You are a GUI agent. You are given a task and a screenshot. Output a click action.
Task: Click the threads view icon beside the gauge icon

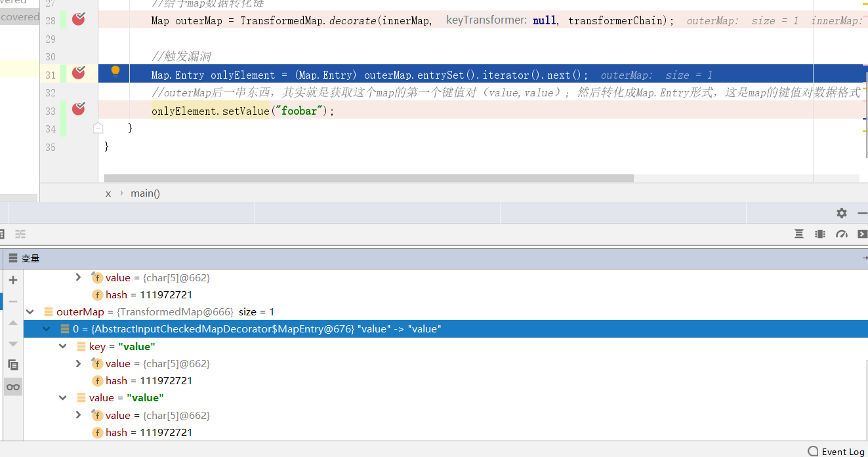pyautogui.click(x=820, y=234)
